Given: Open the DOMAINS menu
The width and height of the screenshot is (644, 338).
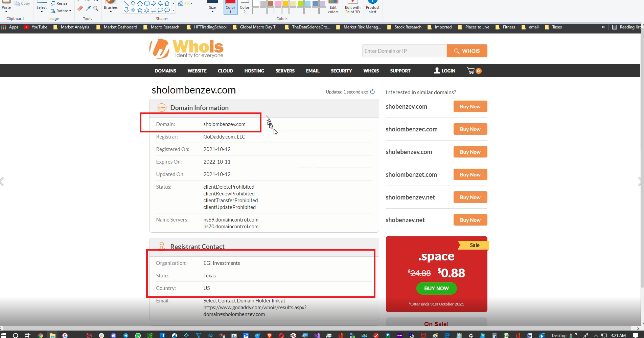Looking at the screenshot, I should pyautogui.click(x=165, y=71).
